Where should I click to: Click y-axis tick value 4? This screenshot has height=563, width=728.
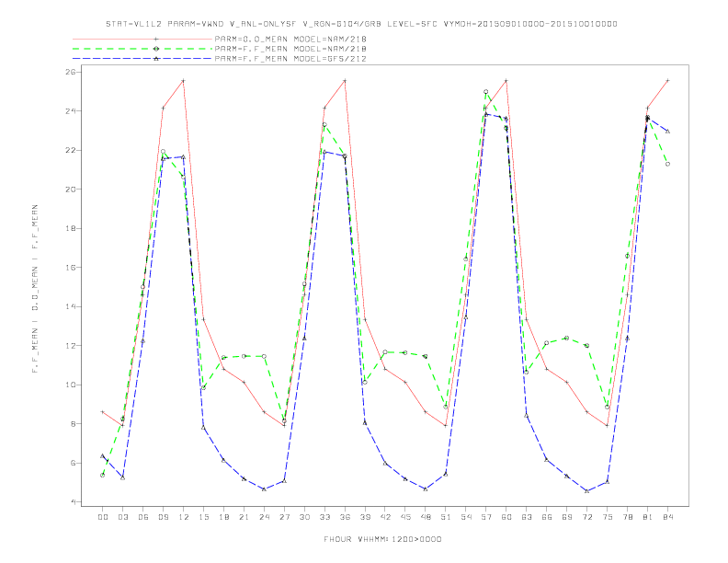point(74,502)
